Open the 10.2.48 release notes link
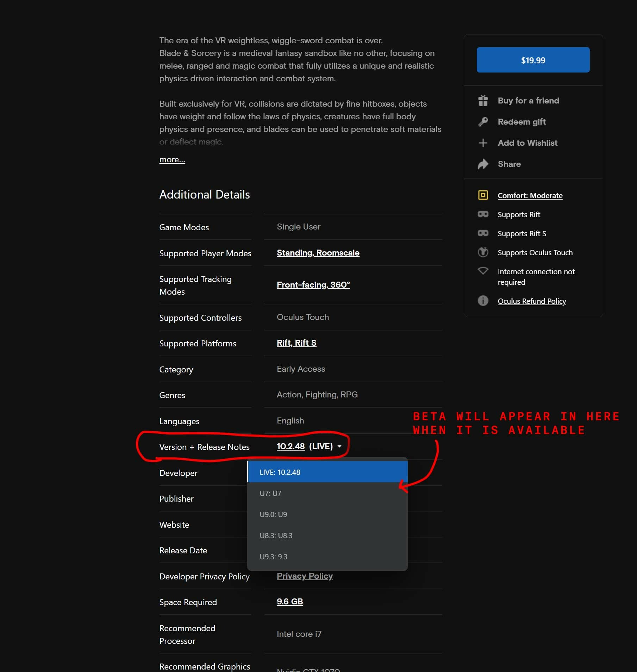Viewport: 637px width, 672px height. pyautogui.click(x=291, y=446)
